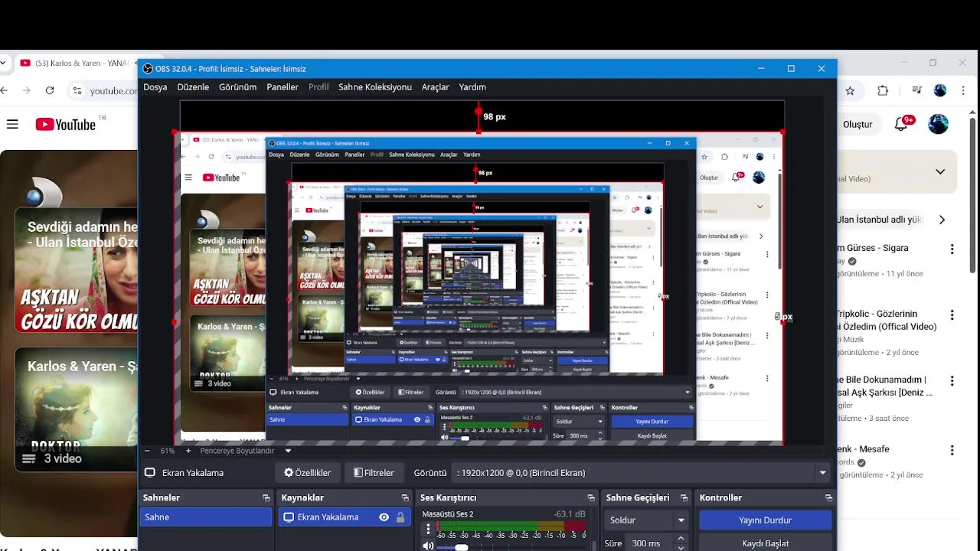
Task: Toggle visibility of Ekran Yakalama source
Action: [x=384, y=517]
